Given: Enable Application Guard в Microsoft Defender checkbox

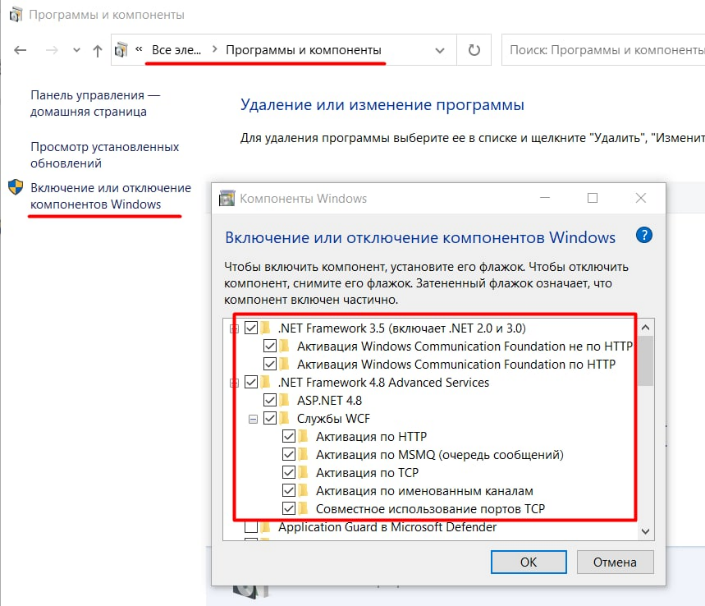Looking at the screenshot, I should tap(251, 527).
